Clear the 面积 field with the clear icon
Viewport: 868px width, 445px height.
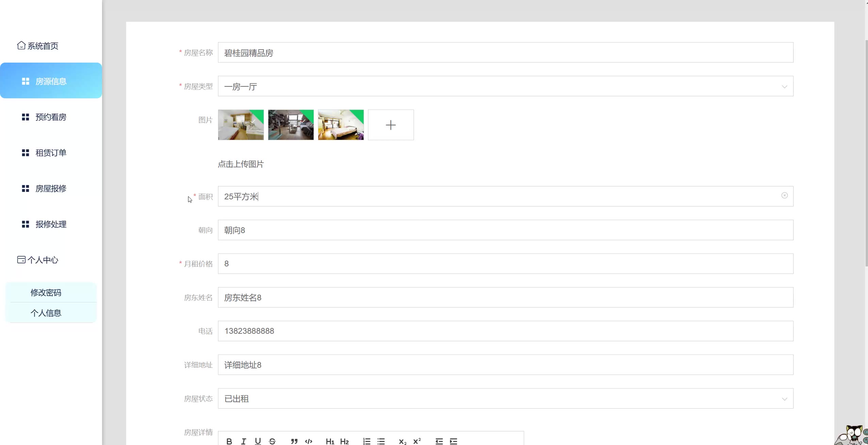tap(784, 195)
